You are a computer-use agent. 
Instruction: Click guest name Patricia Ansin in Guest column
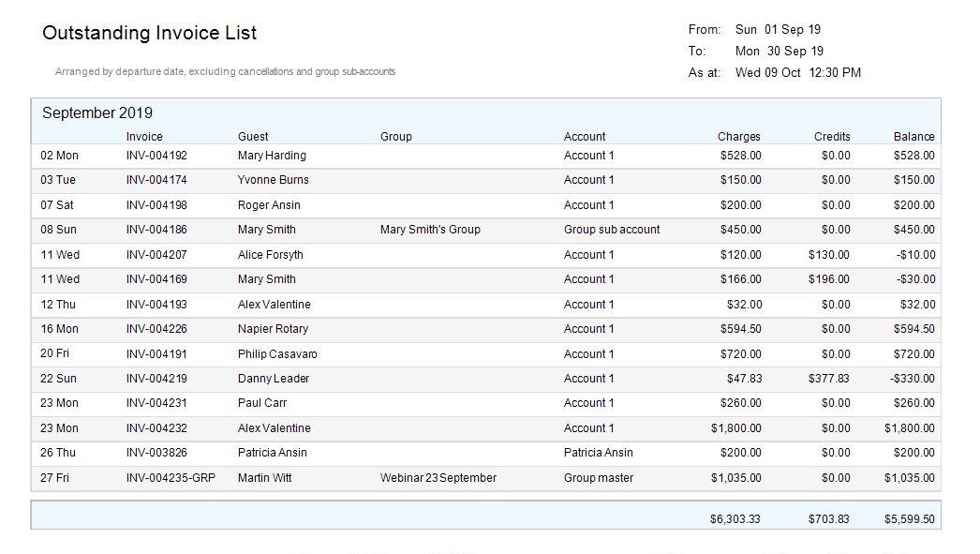[273, 453]
